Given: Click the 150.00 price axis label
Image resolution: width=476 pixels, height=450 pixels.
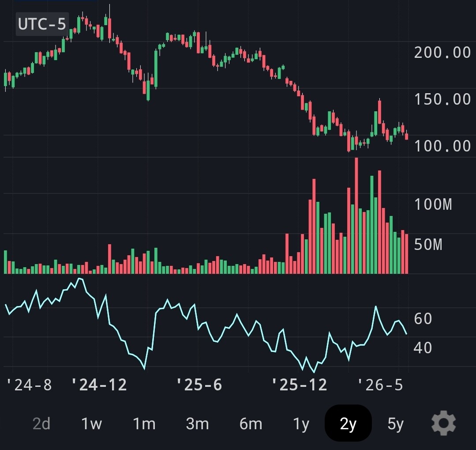Looking at the screenshot, I should pyautogui.click(x=442, y=99).
